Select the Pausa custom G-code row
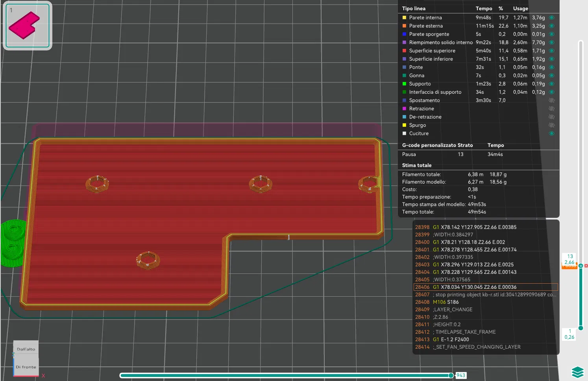Viewport: 588px width, 381px height. pyautogui.click(x=479, y=154)
